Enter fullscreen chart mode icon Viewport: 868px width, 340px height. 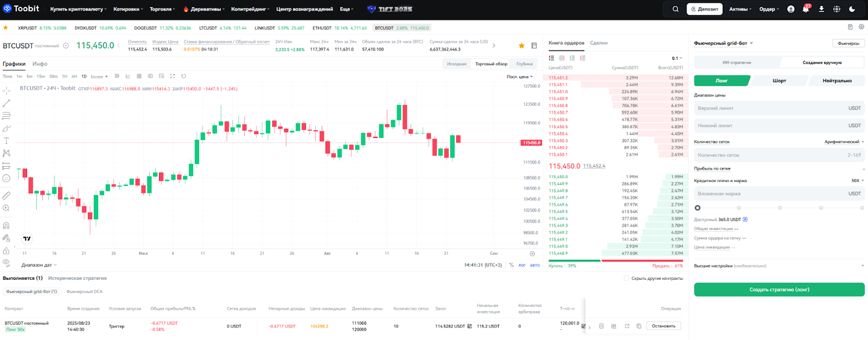[x=173, y=76]
